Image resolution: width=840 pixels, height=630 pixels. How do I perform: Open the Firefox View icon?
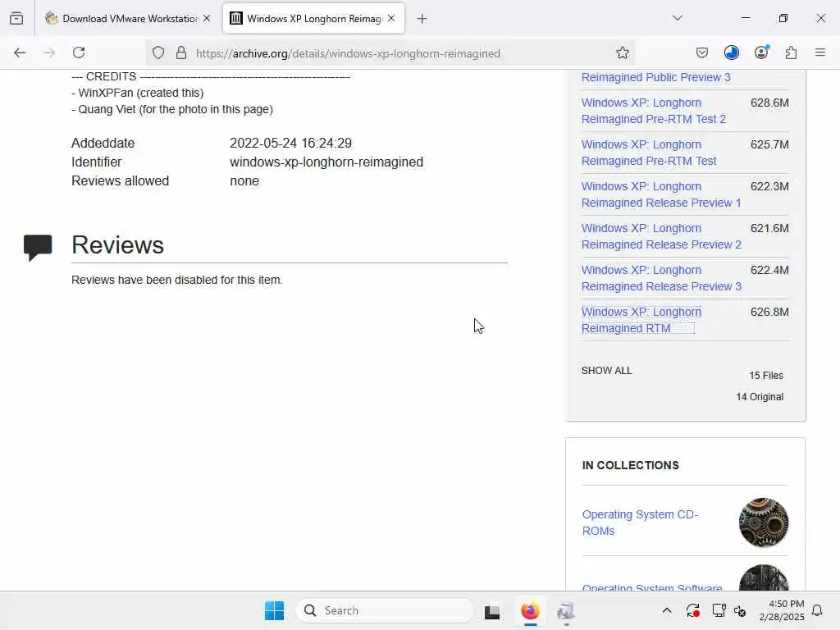pos(16,18)
